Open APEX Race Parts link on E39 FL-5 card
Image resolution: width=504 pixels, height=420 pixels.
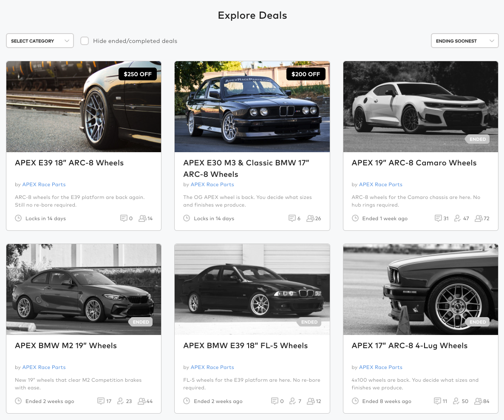pos(212,367)
